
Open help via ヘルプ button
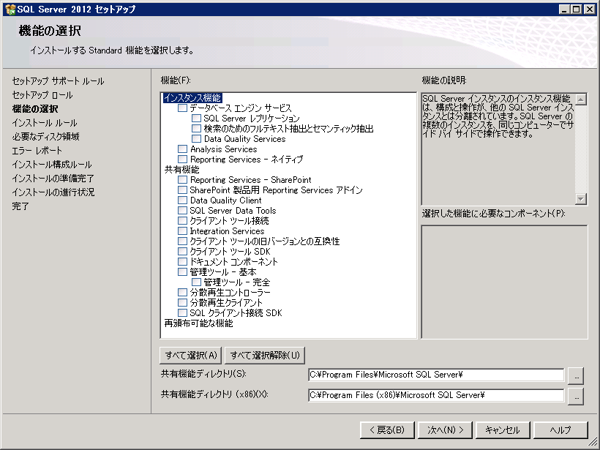(x=561, y=430)
